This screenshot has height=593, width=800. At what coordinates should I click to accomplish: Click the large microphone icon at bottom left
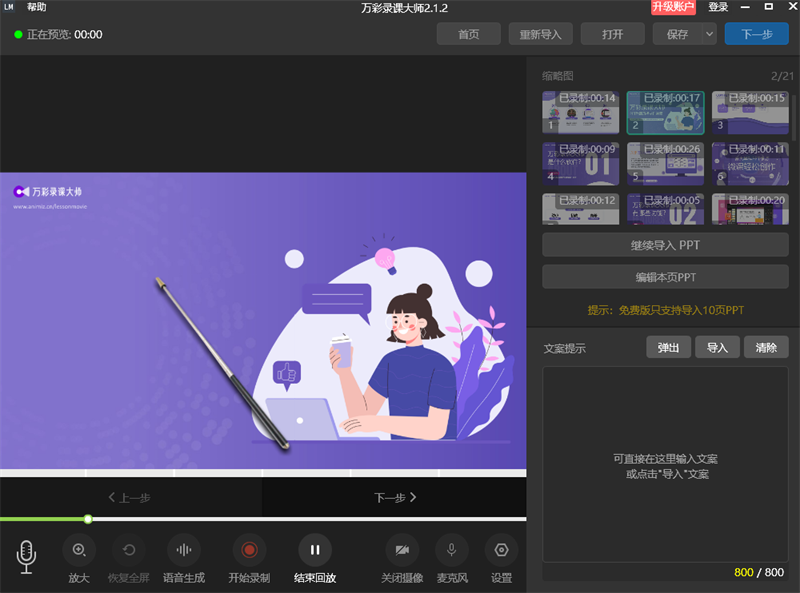click(27, 556)
